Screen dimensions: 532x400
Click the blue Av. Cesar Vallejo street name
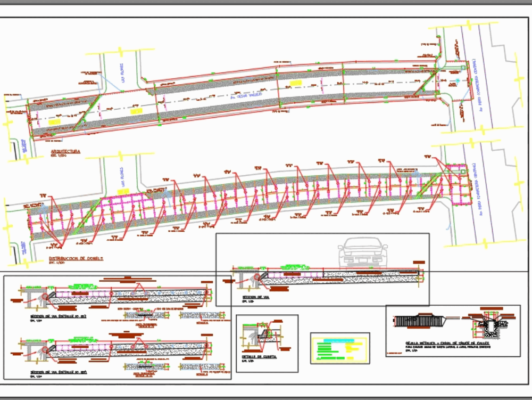click(x=247, y=96)
